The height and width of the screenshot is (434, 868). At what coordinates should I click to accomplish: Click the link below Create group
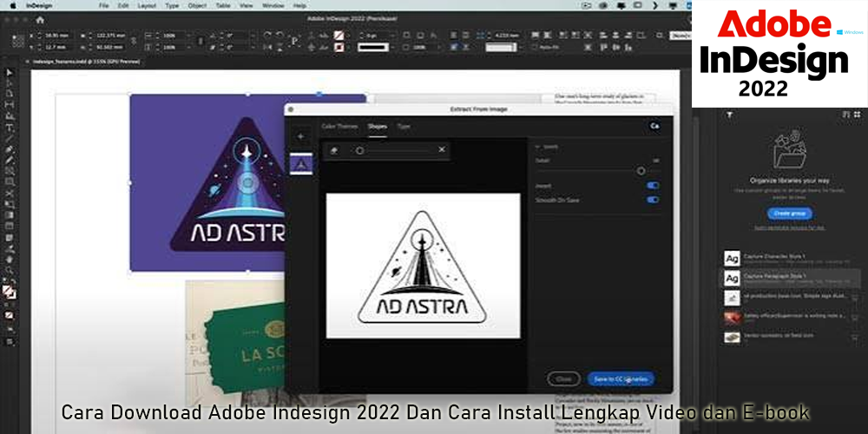[x=789, y=227]
